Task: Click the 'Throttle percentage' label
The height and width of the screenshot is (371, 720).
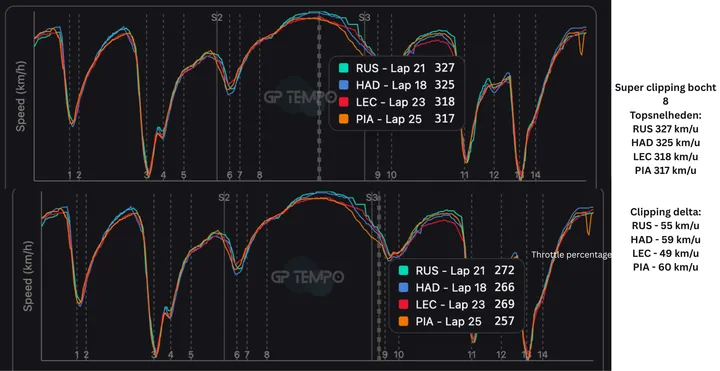Action: (571, 255)
